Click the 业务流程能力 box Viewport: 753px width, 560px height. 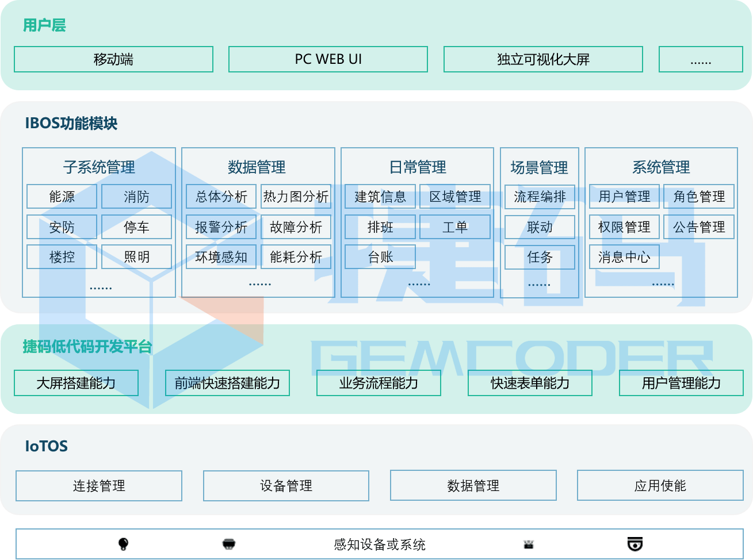pyautogui.click(x=379, y=383)
